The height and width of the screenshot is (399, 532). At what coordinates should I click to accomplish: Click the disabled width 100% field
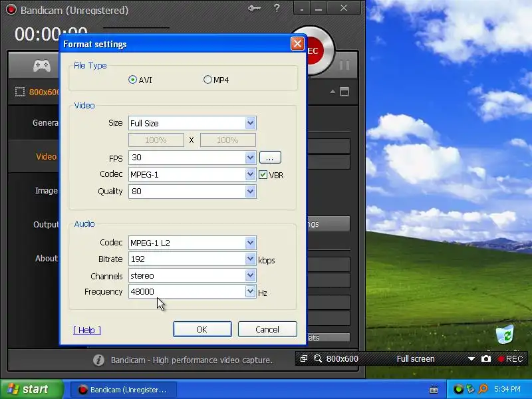point(156,140)
